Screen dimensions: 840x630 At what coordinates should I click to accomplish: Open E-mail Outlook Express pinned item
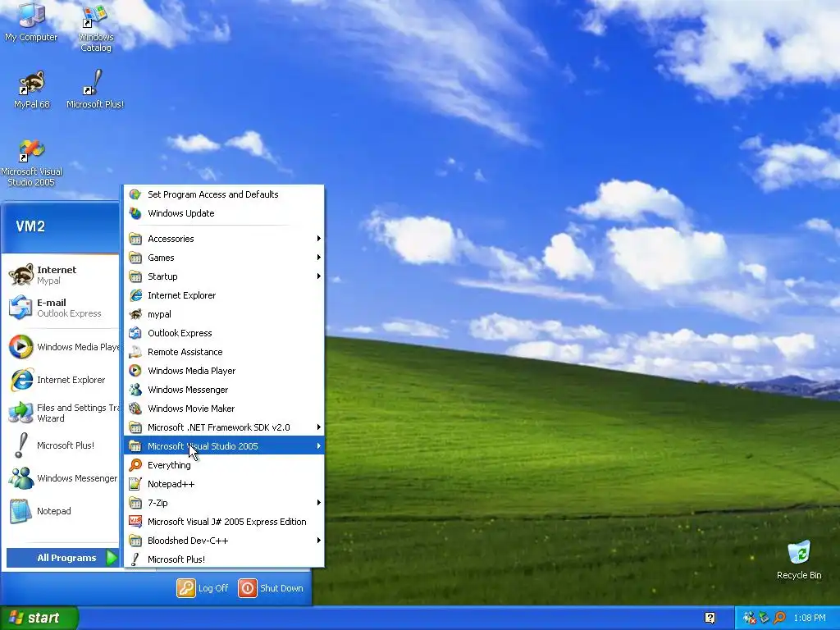[60, 308]
